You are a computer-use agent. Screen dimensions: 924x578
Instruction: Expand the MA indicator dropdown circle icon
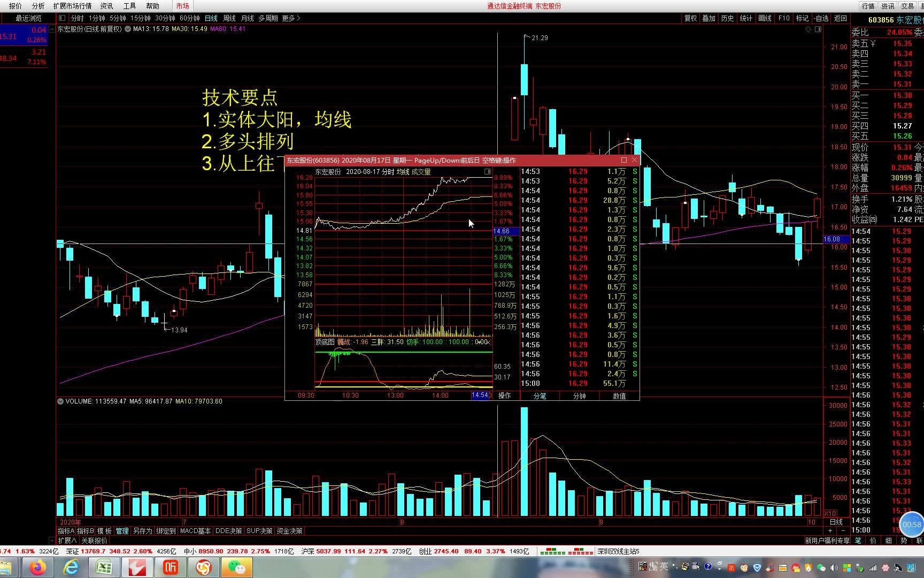pyautogui.click(x=128, y=29)
